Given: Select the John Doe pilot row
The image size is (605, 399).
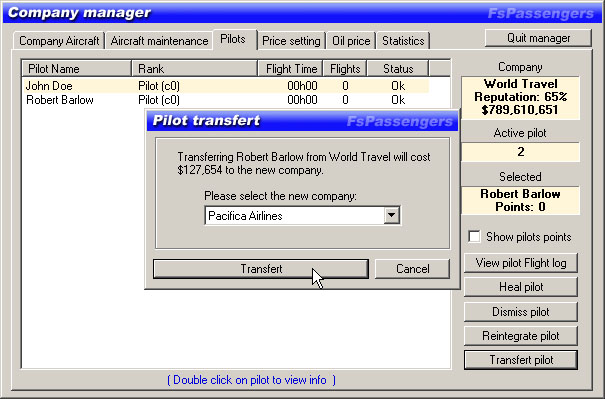Looking at the screenshot, I should (x=226, y=86).
